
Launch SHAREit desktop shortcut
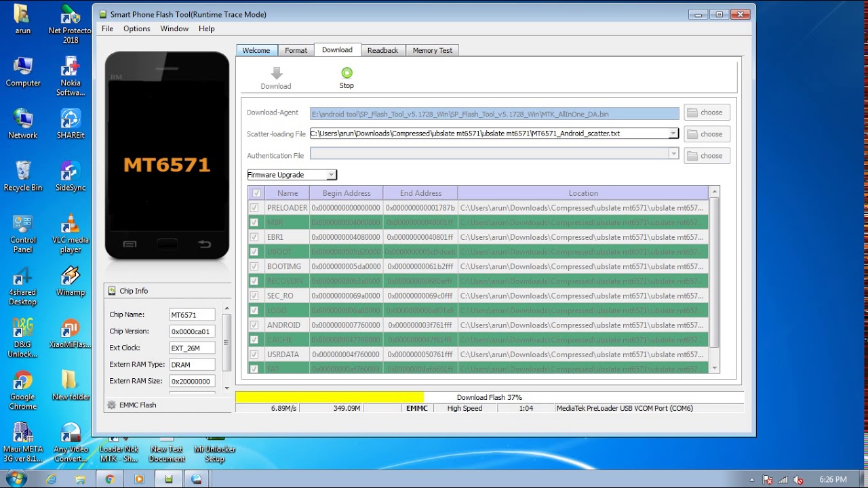tap(71, 123)
